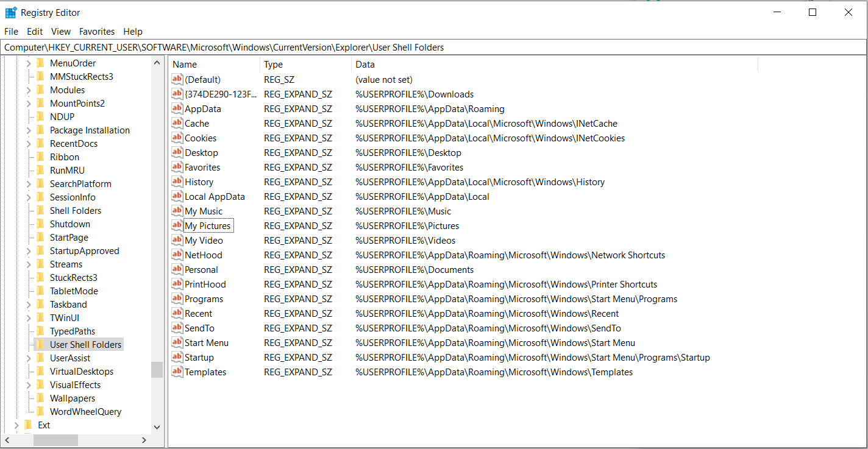Click the tree pane's horizontal scroll left arrow
The image size is (868, 449).
8,440
